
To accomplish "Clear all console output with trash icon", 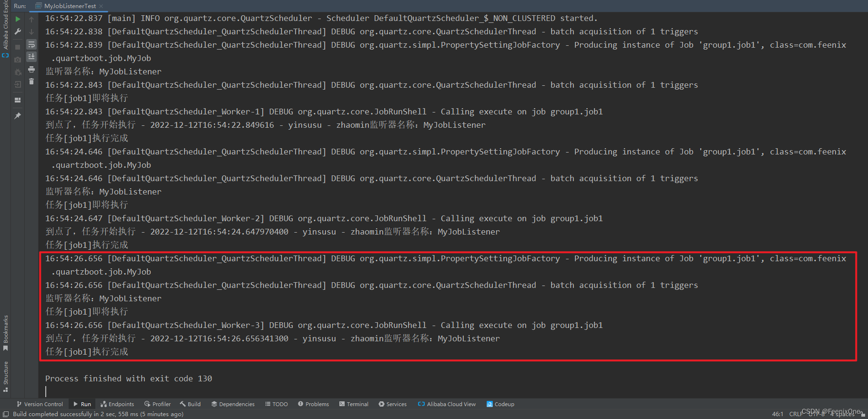I will [31, 82].
